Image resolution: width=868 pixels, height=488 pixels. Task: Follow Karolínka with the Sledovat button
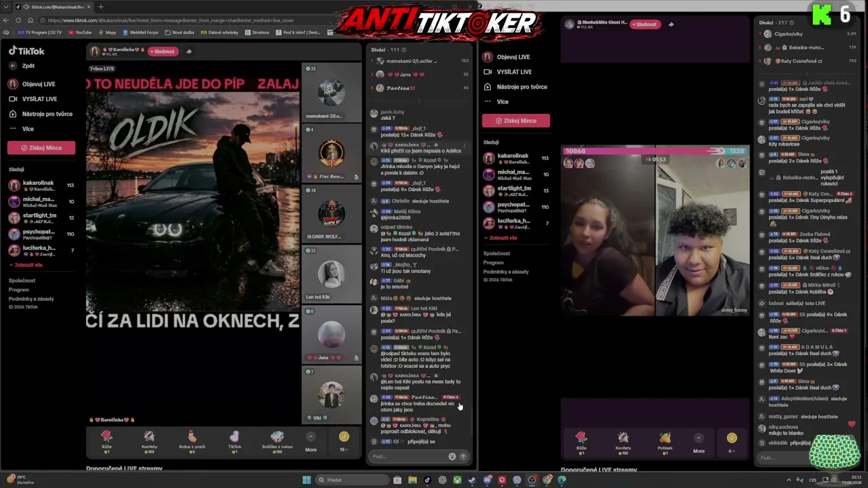[x=163, y=52]
